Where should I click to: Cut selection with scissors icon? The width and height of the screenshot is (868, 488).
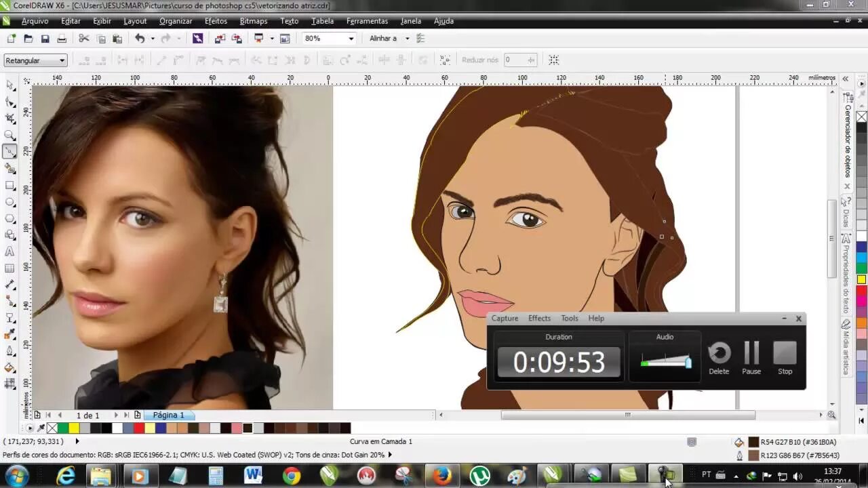click(x=84, y=39)
